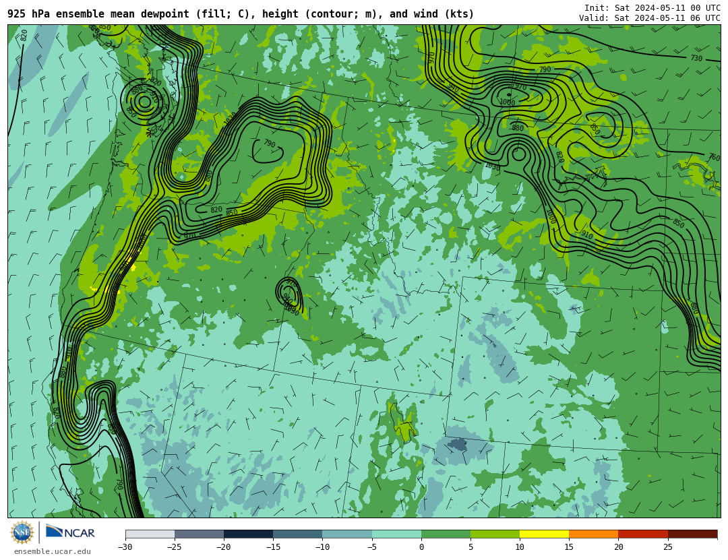
Task: Click the 10 to 15 yellow swatch
Action: (x=544, y=534)
